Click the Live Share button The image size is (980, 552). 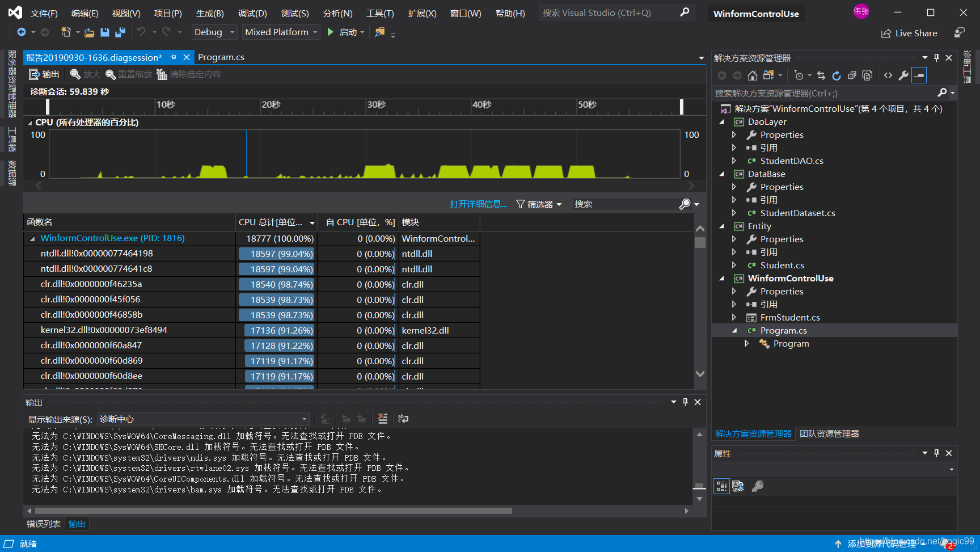pos(909,33)
